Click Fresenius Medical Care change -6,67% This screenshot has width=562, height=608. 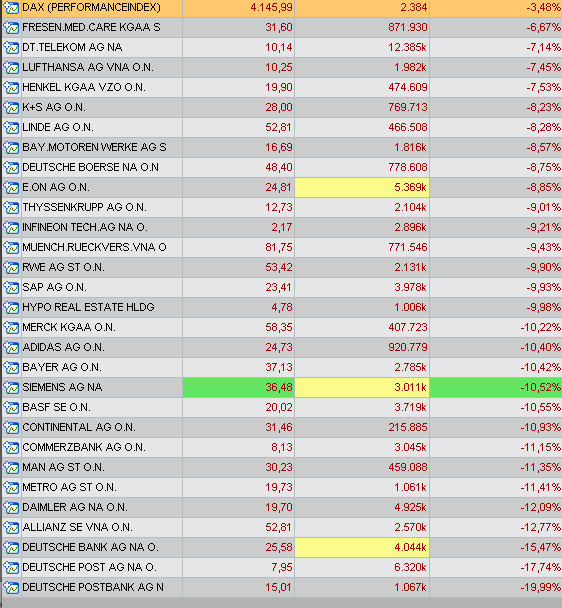point(543,28)
